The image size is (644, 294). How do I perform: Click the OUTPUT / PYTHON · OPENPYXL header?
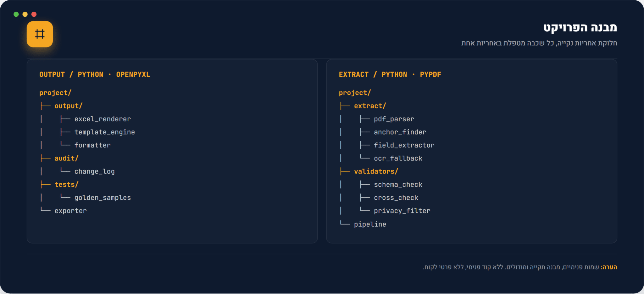point(95,75)
